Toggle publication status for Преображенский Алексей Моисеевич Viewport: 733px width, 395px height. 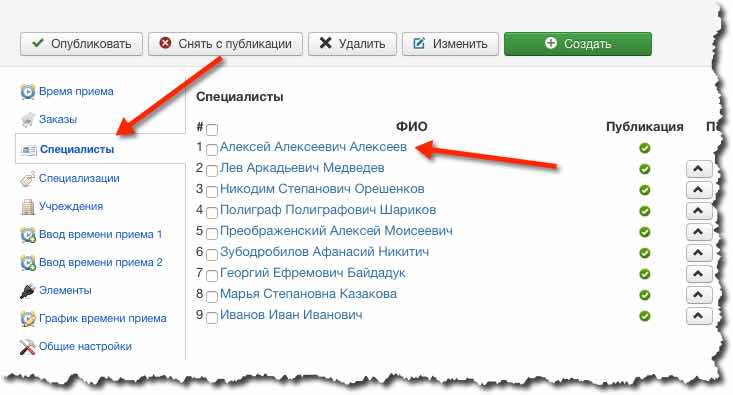[645, 232]
